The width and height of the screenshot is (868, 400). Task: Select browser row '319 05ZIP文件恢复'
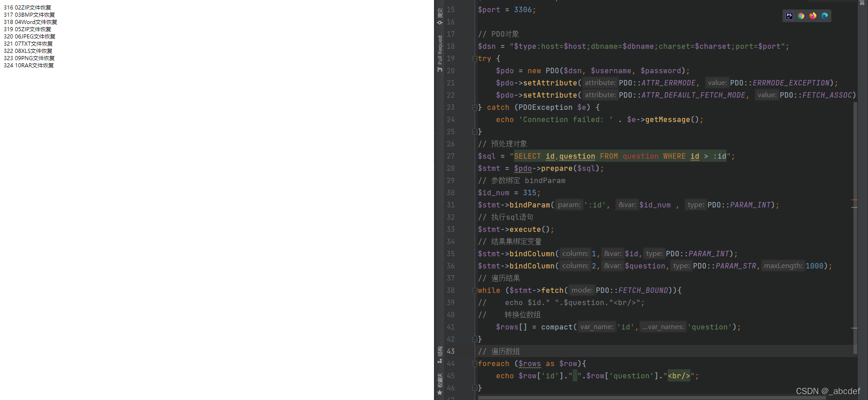(x=28, y=29)
